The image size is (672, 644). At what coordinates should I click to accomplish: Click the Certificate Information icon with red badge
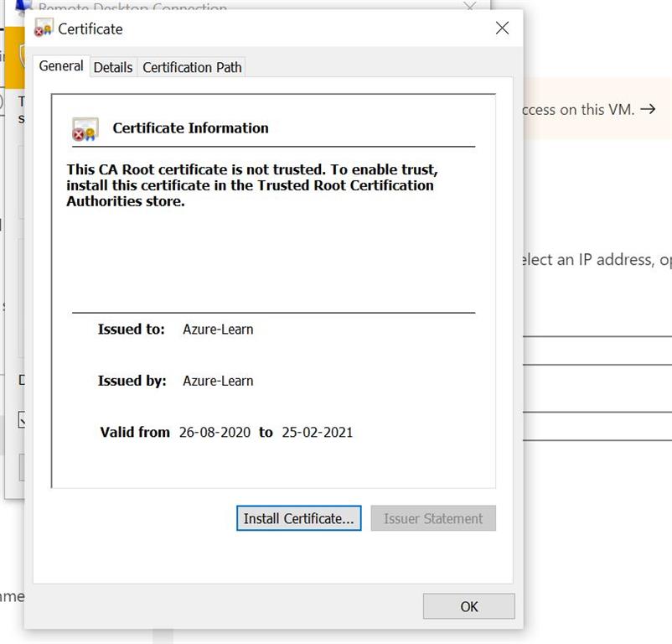pos(84,127)
